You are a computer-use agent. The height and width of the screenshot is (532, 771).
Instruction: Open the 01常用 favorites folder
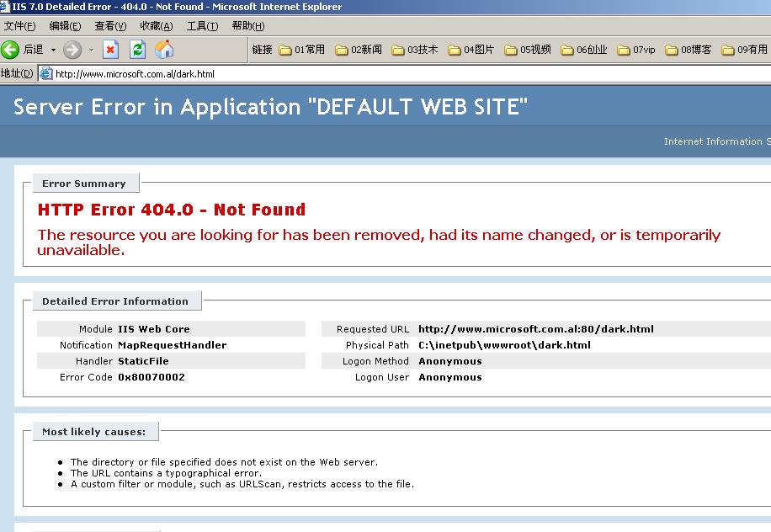[x=301, y=50]
